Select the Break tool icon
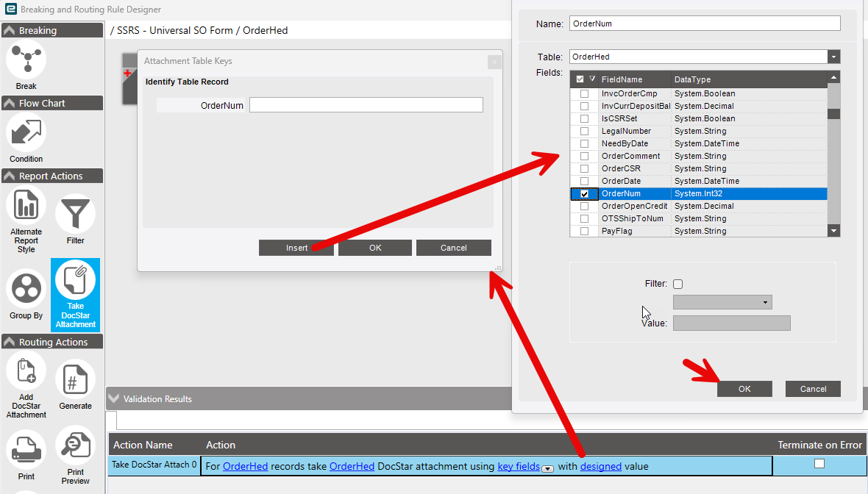 pos(26,60)
